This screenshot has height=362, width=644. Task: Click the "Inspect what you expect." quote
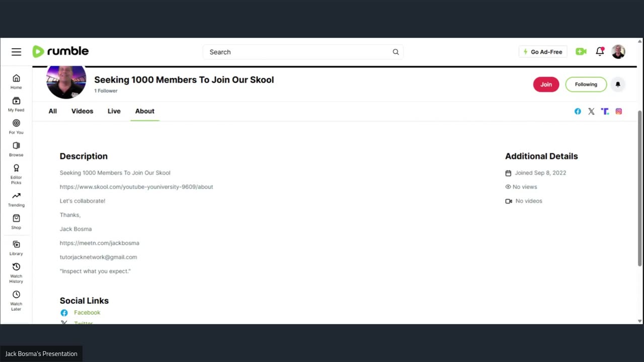(95, 271)
